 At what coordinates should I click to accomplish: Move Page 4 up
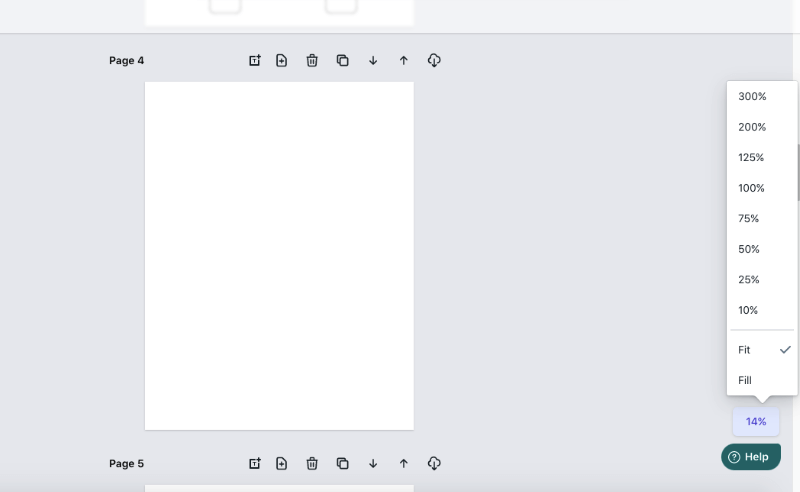tap(404, 60)
